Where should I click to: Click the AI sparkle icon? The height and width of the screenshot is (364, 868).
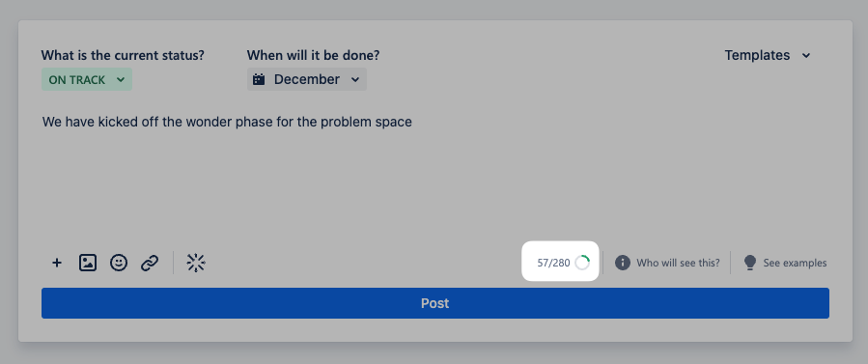(196, 263)
